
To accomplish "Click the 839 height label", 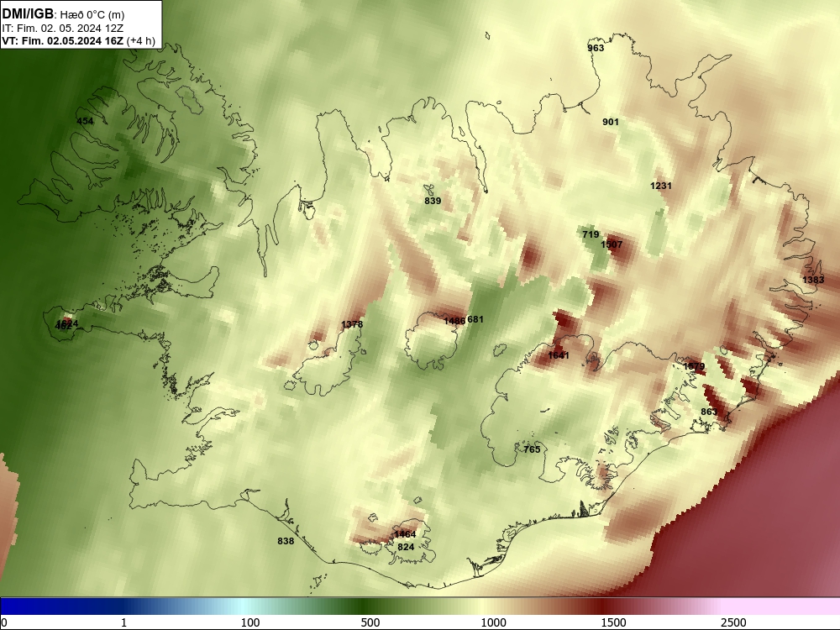I will coord(433,201).
